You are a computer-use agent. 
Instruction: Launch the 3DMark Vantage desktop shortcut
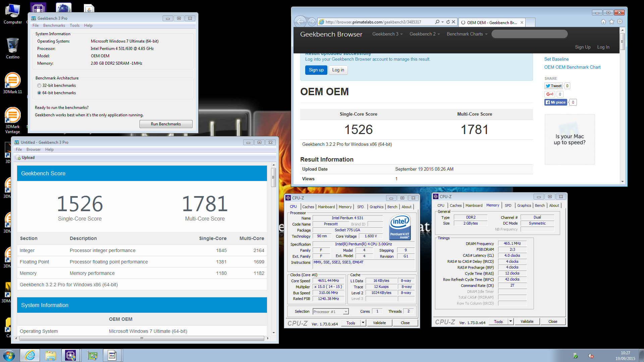coord(13,120)
